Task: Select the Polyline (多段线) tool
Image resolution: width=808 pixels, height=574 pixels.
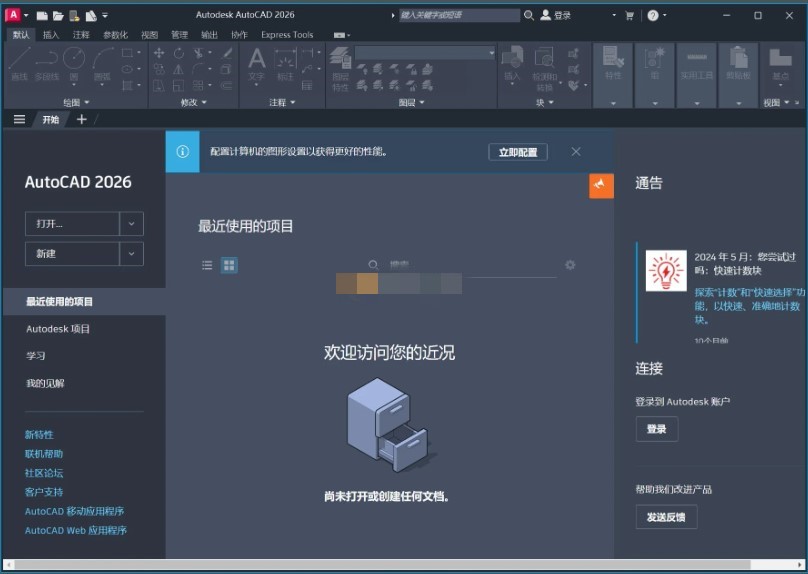Action: click(x=46, y=64)
